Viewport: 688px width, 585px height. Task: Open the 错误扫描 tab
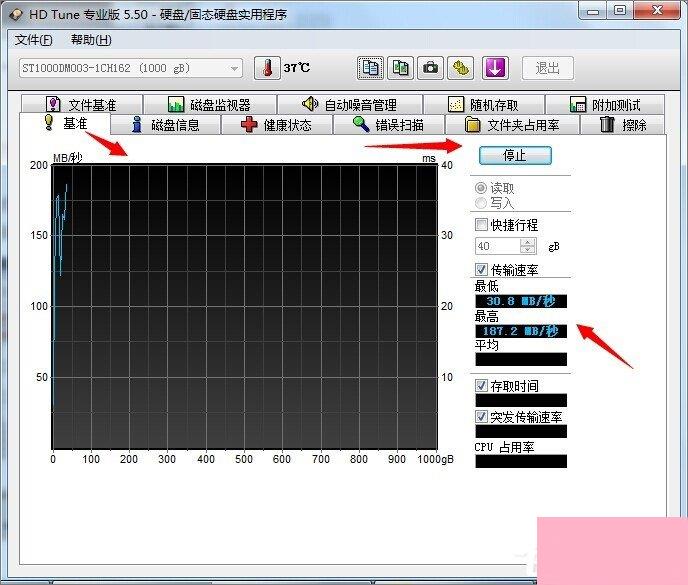389,125
